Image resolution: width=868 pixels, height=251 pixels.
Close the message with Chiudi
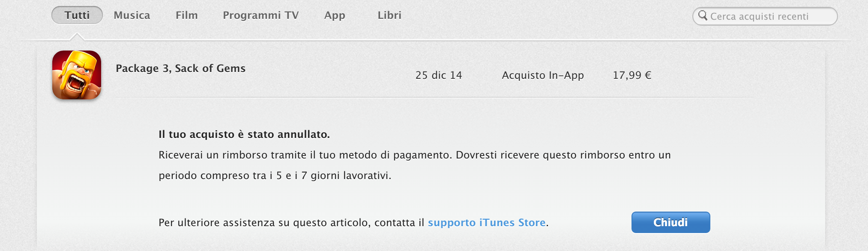(x=670, y=222)
